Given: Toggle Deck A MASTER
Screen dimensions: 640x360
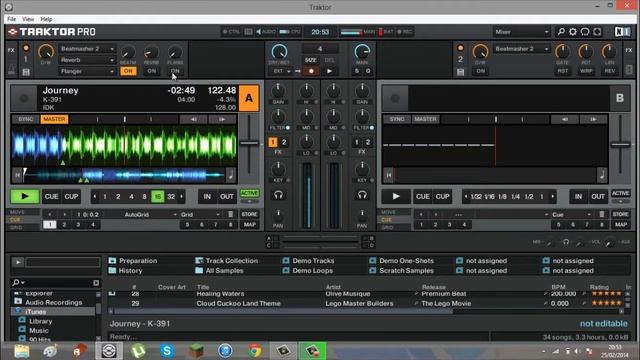Looking at the screenshot, I should (54, 119).
